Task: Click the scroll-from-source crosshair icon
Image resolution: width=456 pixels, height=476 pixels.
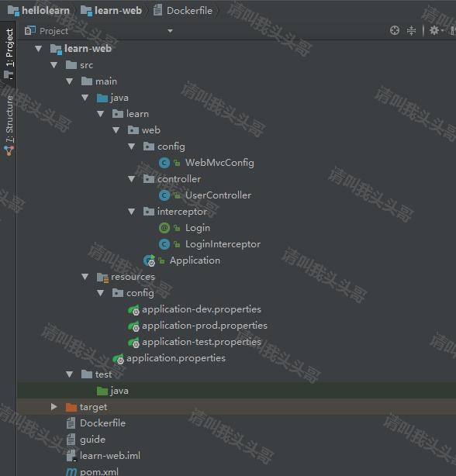Action: pos(395,30)
